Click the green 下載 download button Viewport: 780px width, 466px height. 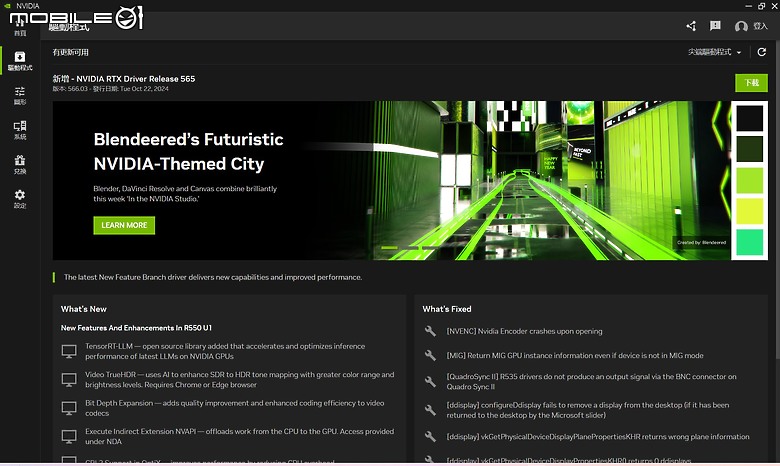(x=751, y=83)
